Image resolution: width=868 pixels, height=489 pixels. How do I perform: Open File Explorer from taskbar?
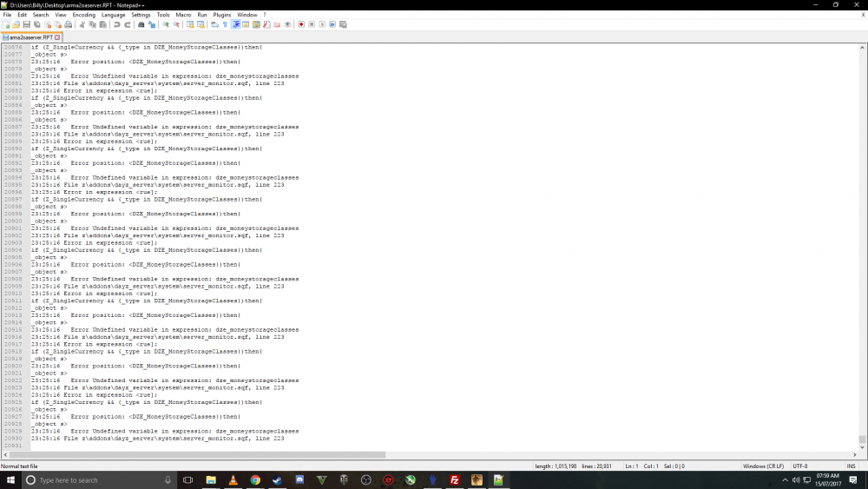point(211,480)
